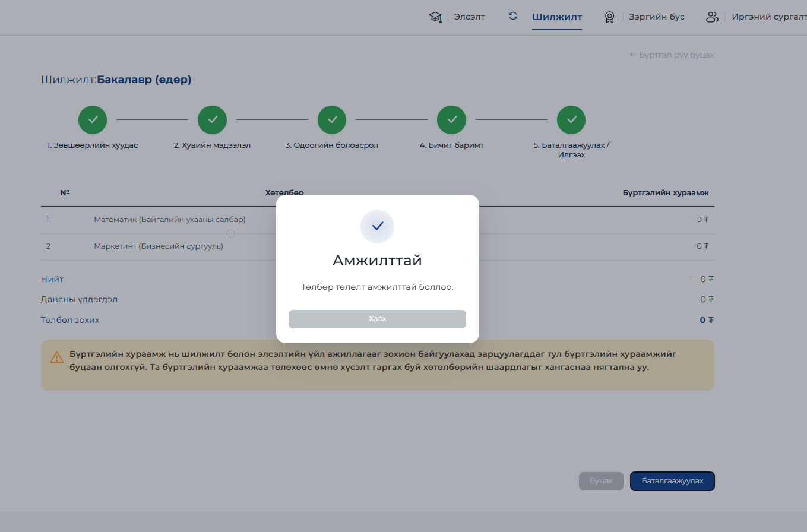807x532 pixels.
Task: Click the Бүртгэлийн хураамж column header
Action: click(x=666, y=193)
